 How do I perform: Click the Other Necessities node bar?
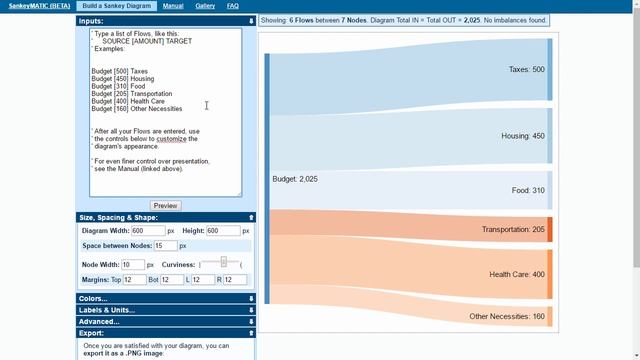[x=550, y=316]
